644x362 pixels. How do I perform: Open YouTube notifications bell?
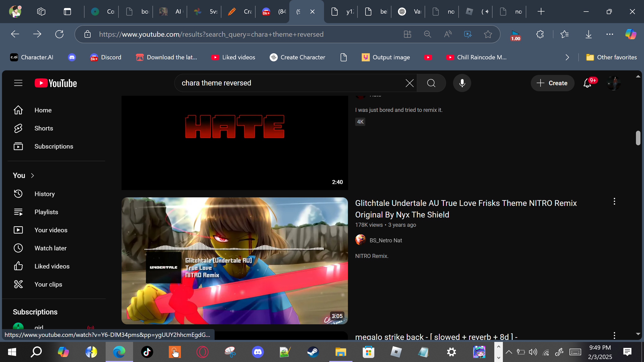[x=587, y=83]
